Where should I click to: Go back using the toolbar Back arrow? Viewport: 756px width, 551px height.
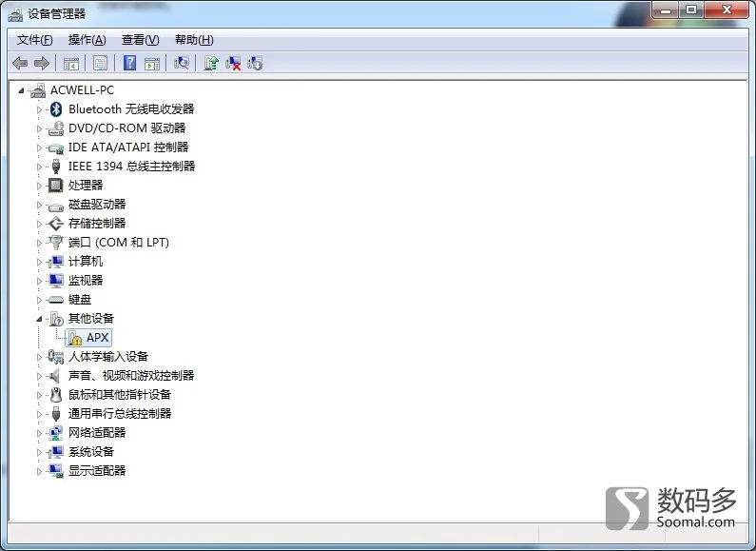tap(20, 63)
